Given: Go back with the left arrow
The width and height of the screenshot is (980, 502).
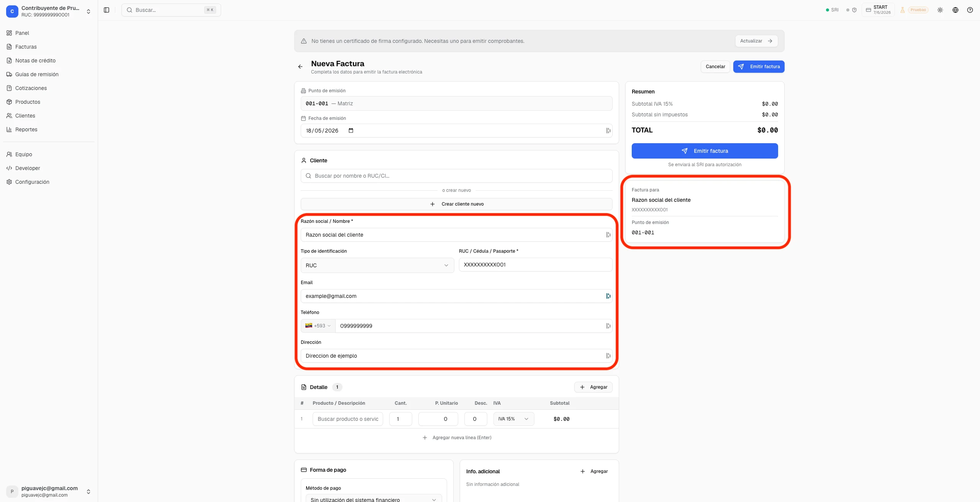Looking at the screenshot, I should point(300,67).
